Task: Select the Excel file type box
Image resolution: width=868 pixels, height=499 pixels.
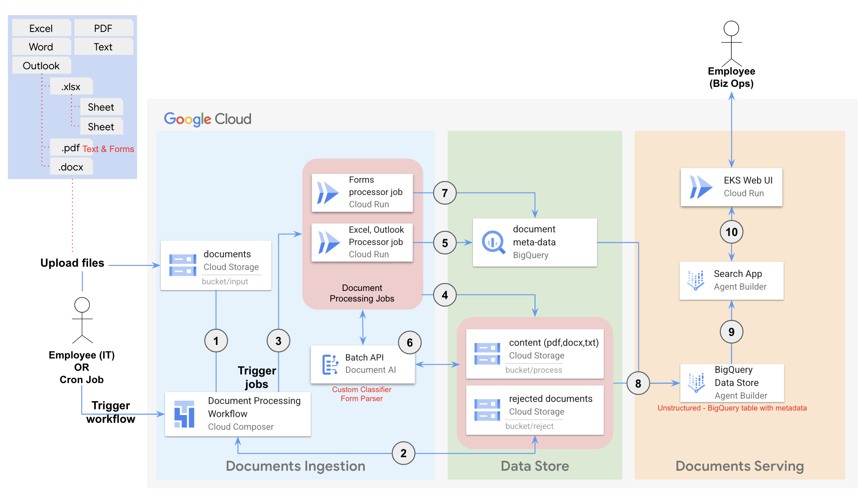Action: (41, 28)
